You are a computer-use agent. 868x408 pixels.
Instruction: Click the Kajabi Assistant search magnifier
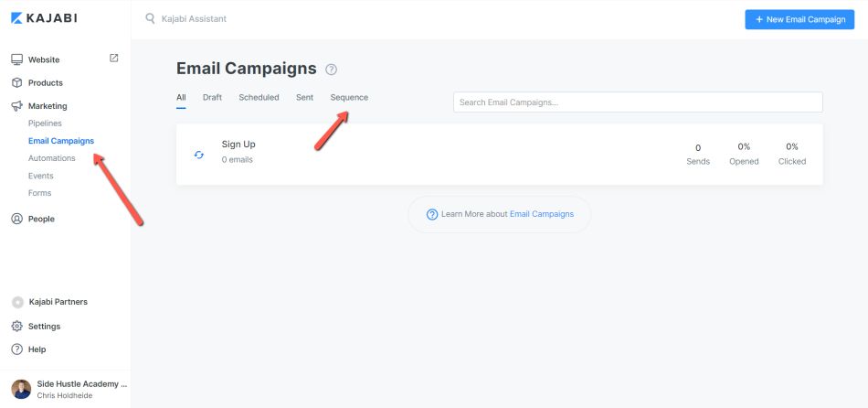pyautogui.click(x=150, y=19)
